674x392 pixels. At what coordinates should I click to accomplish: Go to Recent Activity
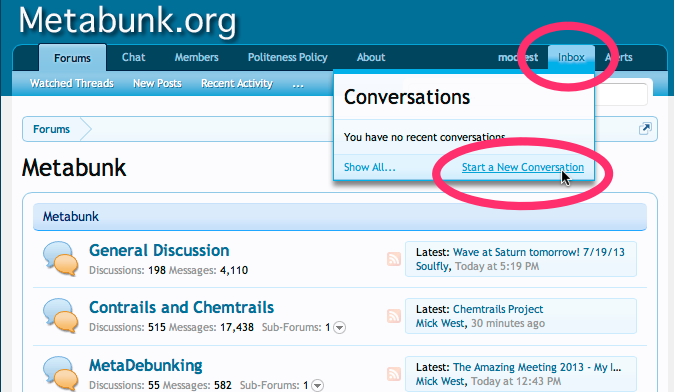pyautogui.click(x=237, y=83)
